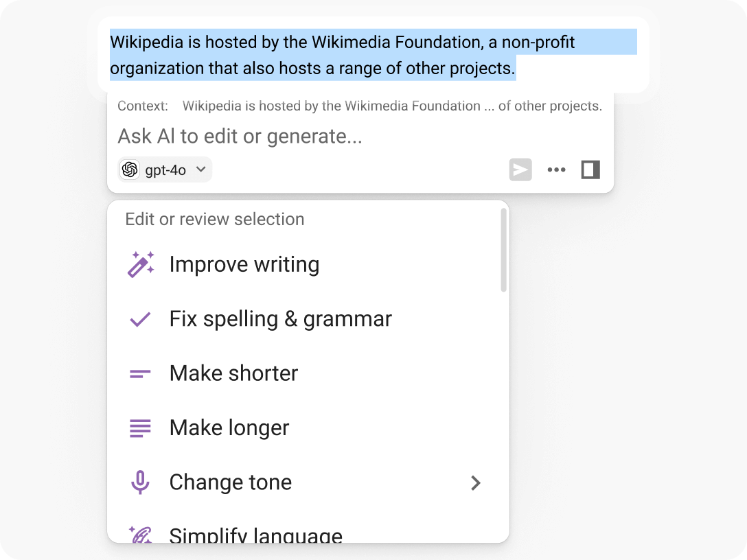
Task: Click the Context preview text line
Action: click(x=391, y=106)
